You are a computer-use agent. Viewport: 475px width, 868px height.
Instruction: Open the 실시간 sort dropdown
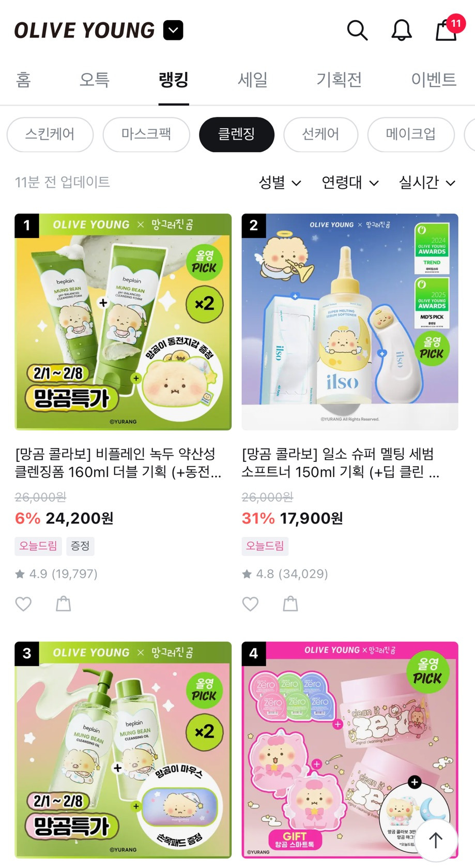(x=427, y=182)
